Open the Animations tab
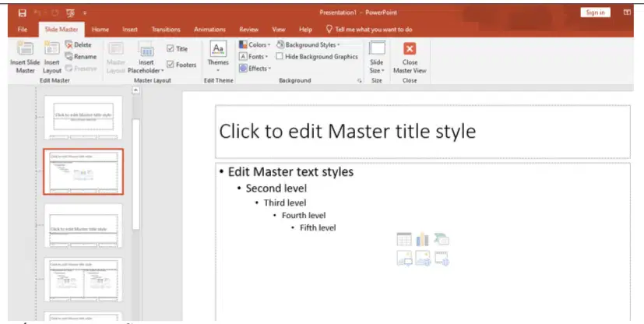 tap(210, 30)
